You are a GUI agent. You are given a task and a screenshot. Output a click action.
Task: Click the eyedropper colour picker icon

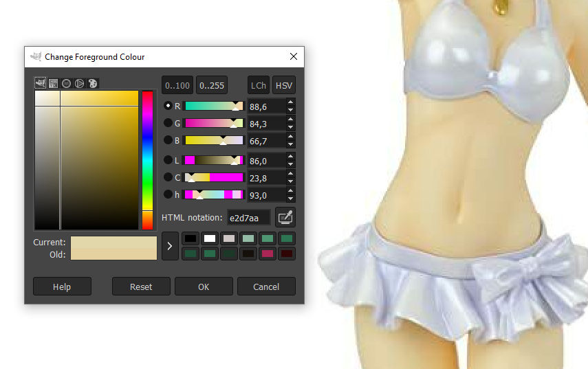(285, 217)
